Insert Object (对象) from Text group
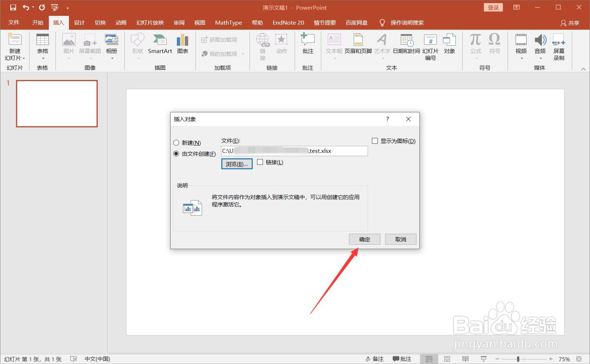This screenshot has width=590, height=364. click(449, 44)
